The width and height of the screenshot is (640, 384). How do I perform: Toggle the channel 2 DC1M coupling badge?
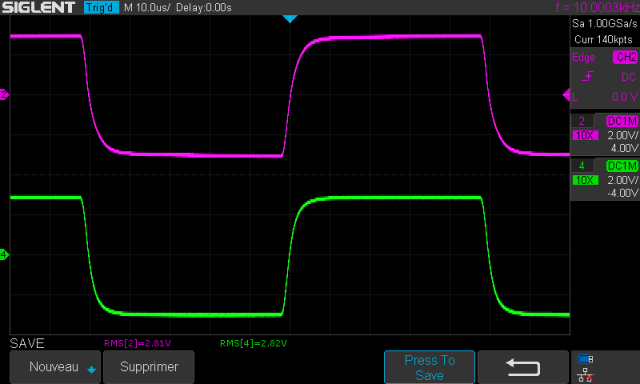pyautogui.click(x=622, y=121)
